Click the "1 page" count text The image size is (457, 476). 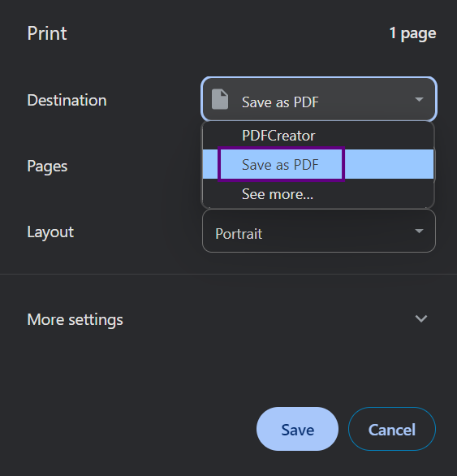(x=412, y=33)
